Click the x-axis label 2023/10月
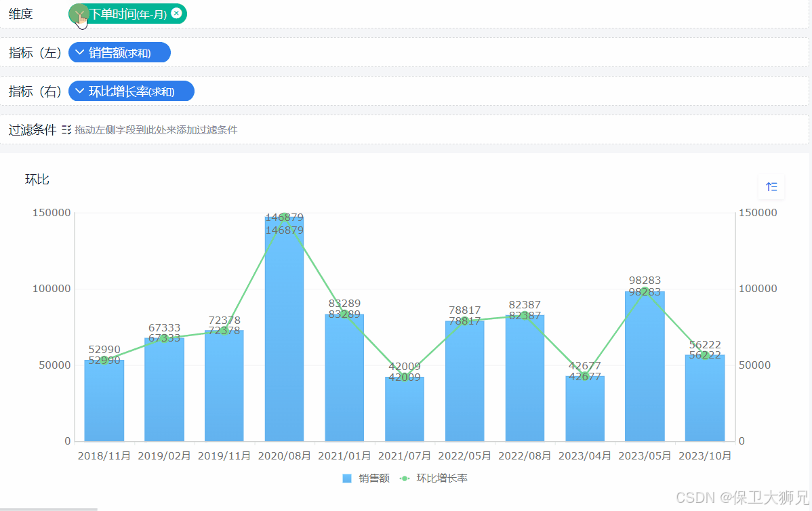 (705, 455)
